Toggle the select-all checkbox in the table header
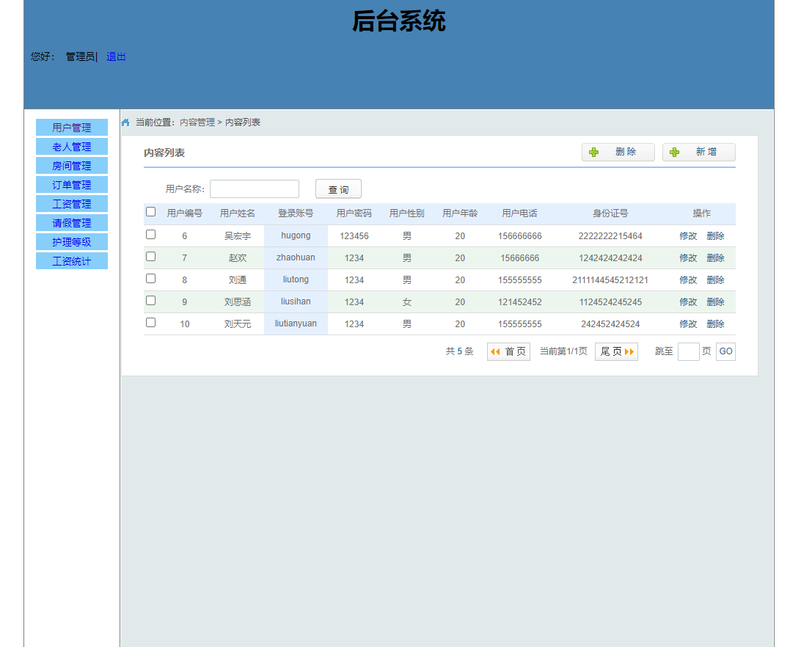Image resolution: width=812 pixels, height=647 pixels. coord(150,211)
